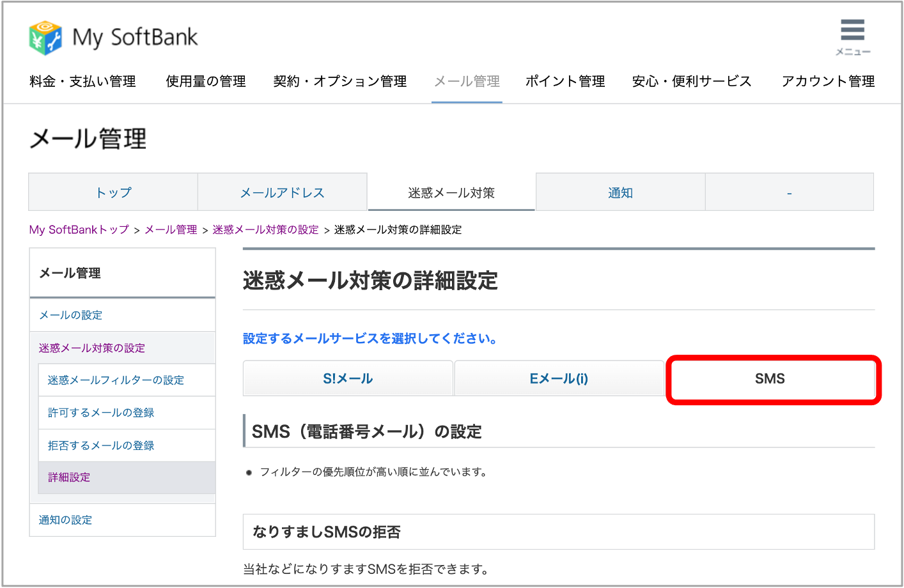
Task: Go to 使用量の管理 in top navigation
Action: click(x=206, y=81)
